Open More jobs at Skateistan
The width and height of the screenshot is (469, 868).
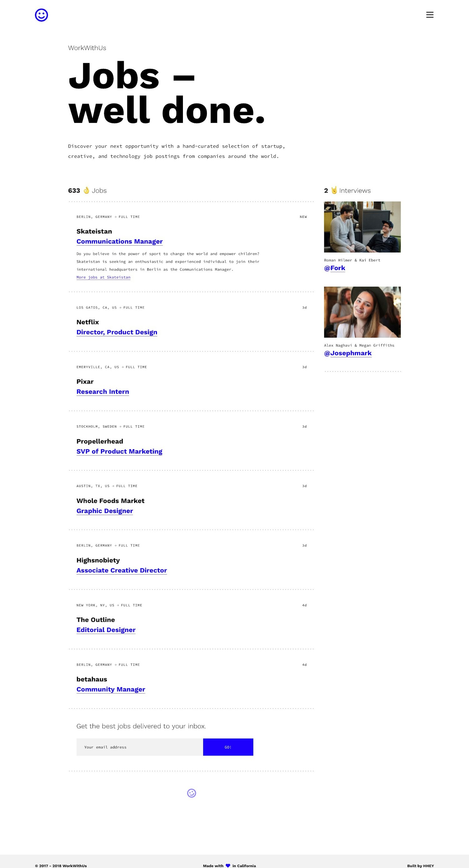click(103, 277)
